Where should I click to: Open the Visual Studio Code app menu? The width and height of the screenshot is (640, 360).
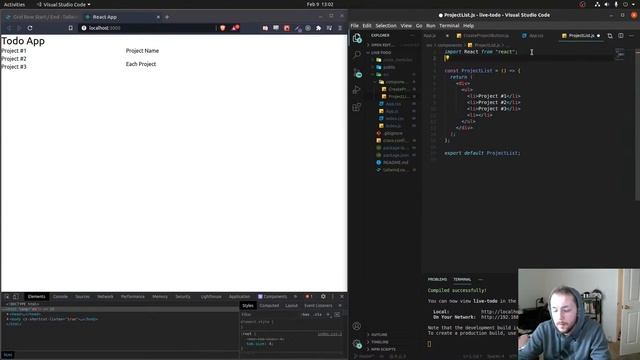pos(64,4)
